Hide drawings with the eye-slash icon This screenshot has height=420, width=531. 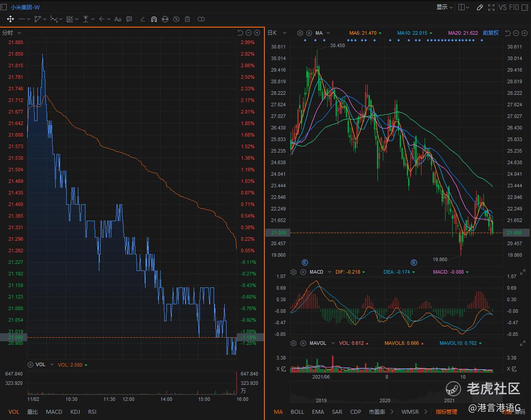[176, 19]
